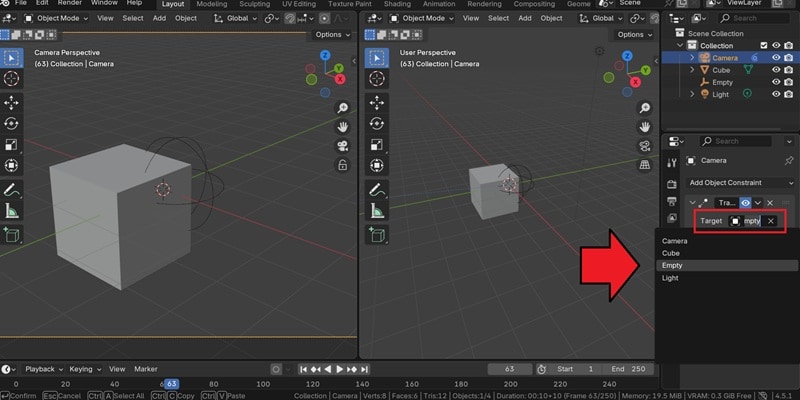800x400 pixels.
Task: Select the Measure tool in Camera Perspective viewport
Action: coord(11,210)
